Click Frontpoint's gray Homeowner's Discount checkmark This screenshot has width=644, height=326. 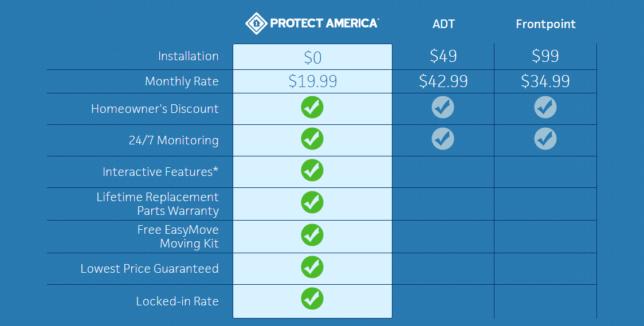click(x=545, y=108)
